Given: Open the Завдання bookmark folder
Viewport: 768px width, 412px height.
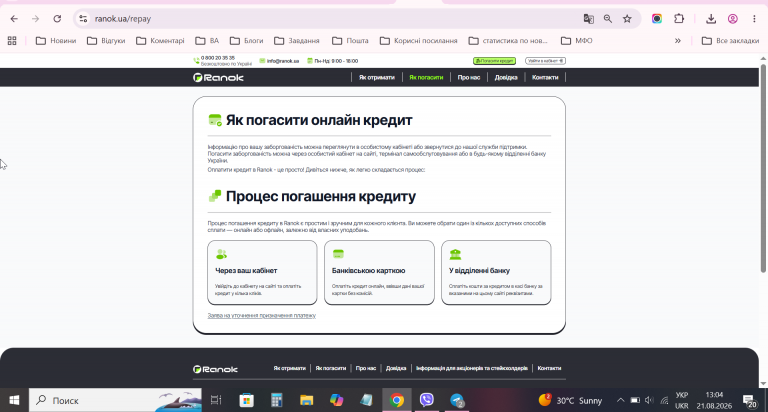Looking at the screenshot, I should tap(297, 41).
